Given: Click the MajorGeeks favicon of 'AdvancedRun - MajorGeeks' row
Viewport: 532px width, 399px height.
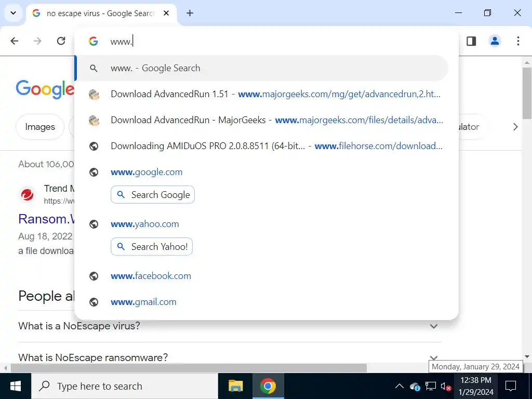Looking at the screenshot, I should click(x=94, y=120).
